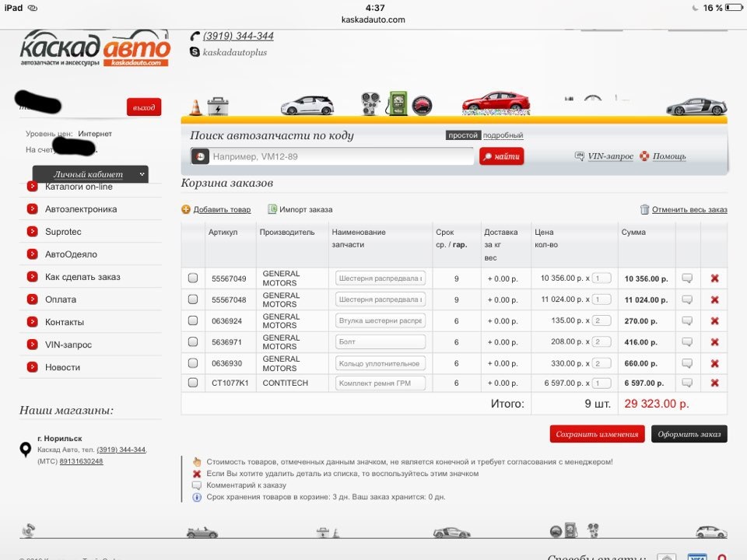Open the green fuel pump icon
Viewport: 747px width, 560px height.
[396, 103]
